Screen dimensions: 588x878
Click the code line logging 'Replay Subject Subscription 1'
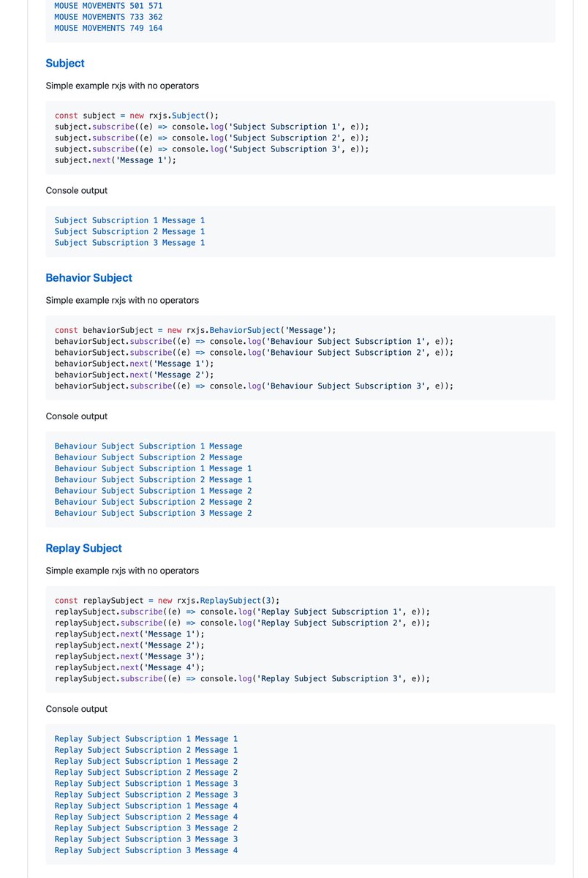243,612
